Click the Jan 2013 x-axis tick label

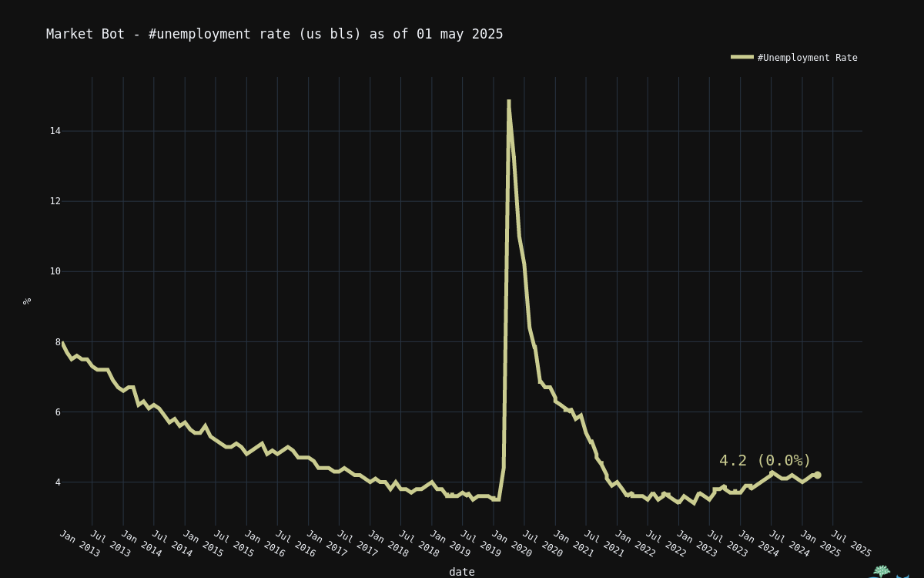[79, 543]
